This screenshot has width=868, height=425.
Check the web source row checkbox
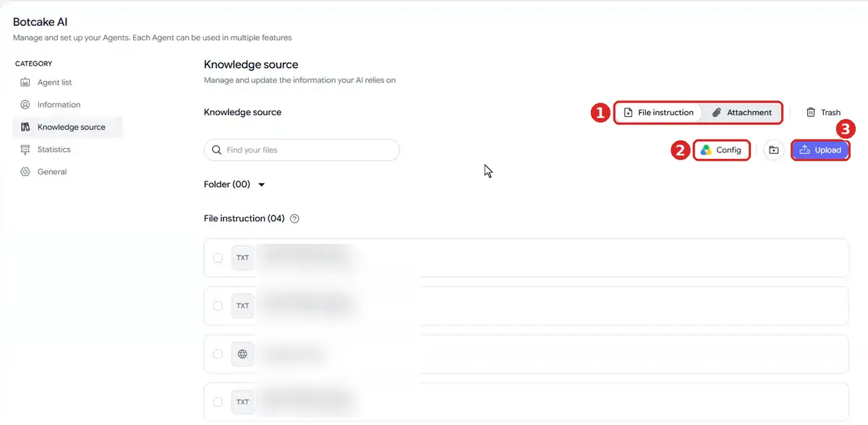pyautogui.click(x=218, y=354)
